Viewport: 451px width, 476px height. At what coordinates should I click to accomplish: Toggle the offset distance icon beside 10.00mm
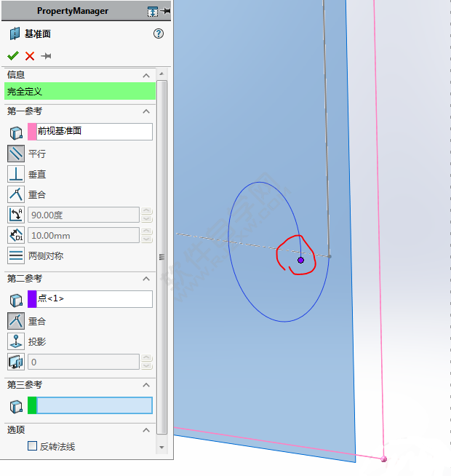tap(16, 235)
